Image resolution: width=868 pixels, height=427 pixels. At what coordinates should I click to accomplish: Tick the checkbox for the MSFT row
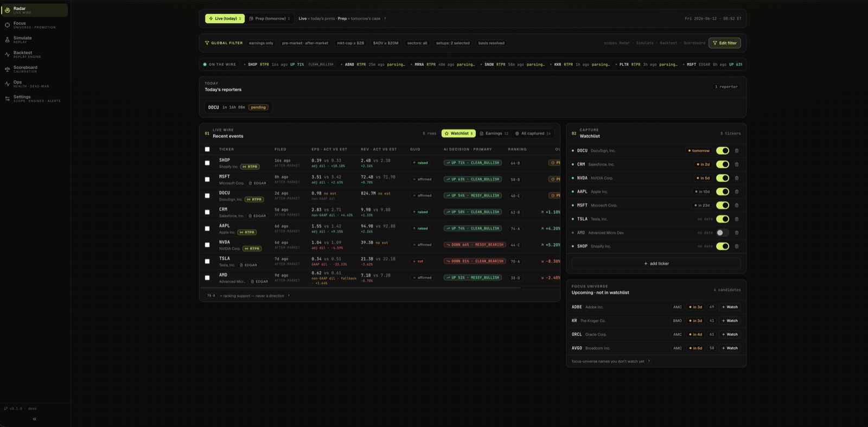tap(207, 179)
